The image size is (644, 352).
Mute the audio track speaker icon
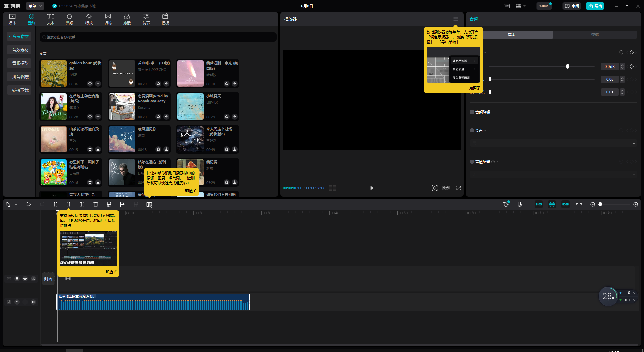(33, 302)
